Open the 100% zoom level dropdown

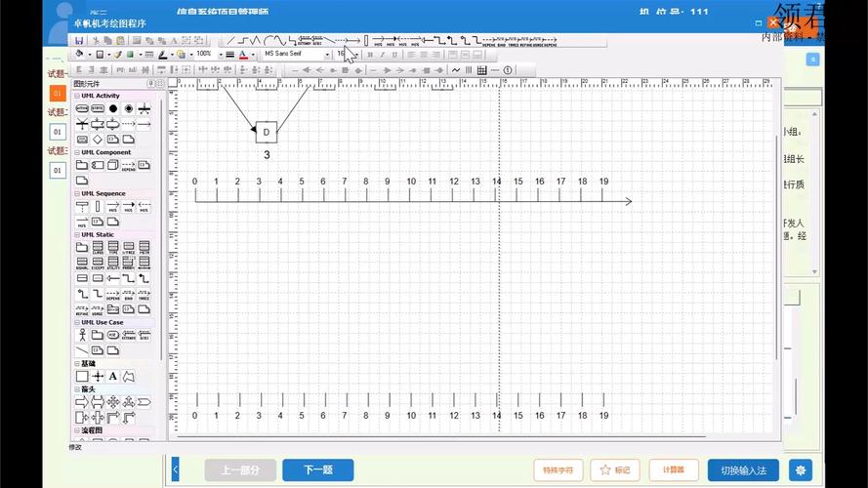coord(221,55)
